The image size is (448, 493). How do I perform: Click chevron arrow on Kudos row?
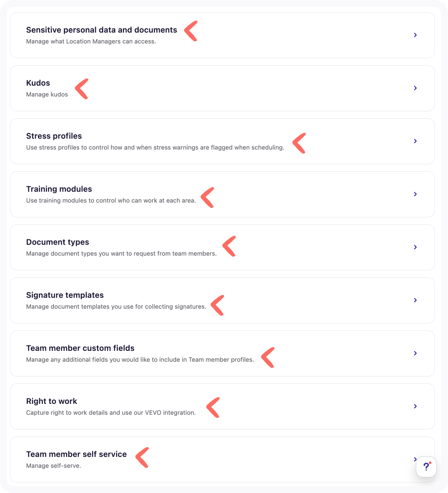tap(415, 88)
